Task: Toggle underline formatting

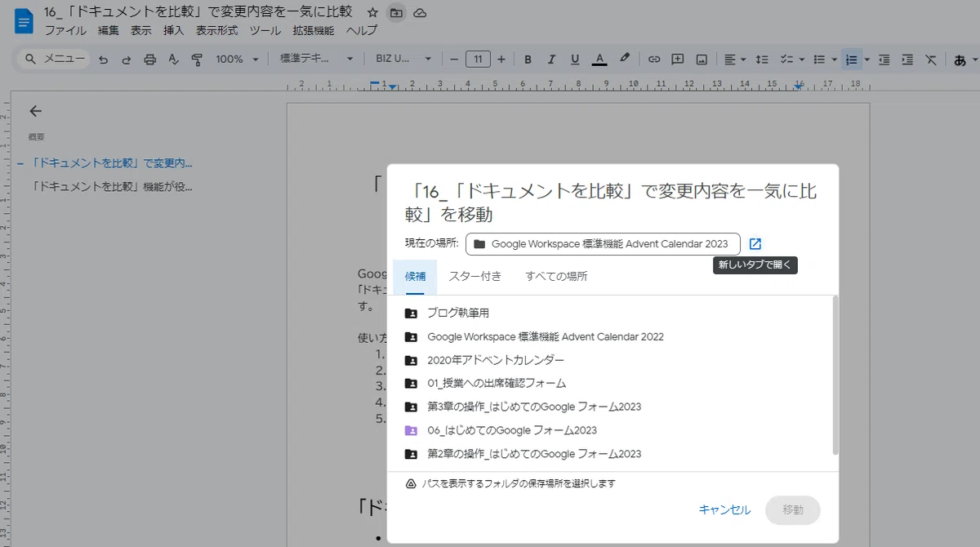Action: click(575, 59)
